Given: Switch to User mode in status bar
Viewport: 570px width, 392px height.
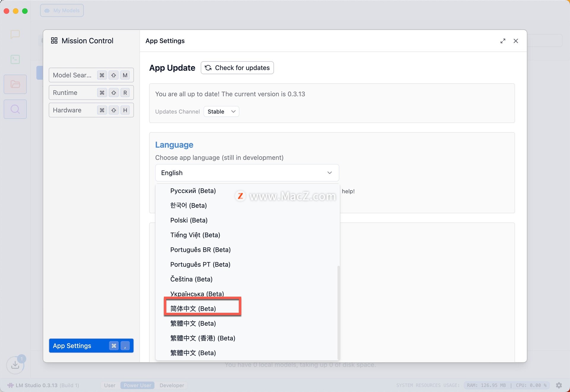Looking at the screenshot, I should [110, 385].
